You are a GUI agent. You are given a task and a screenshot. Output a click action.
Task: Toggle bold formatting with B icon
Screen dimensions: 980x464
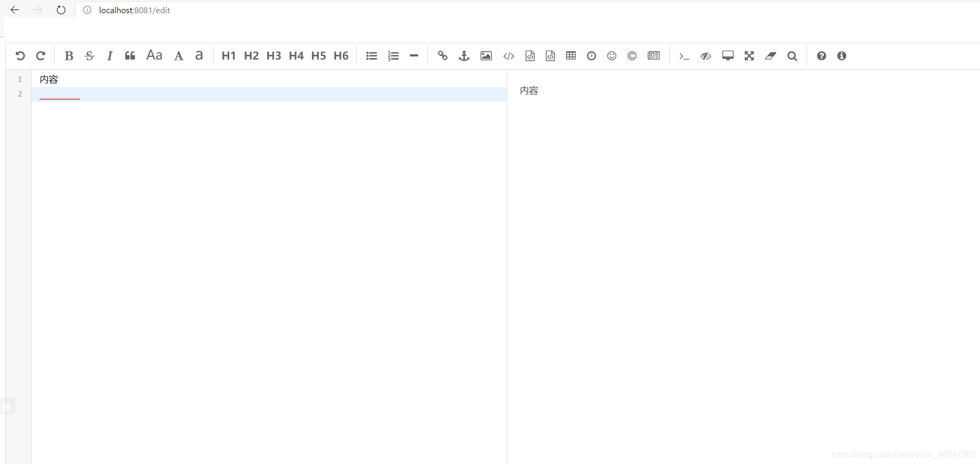point(68,56)
